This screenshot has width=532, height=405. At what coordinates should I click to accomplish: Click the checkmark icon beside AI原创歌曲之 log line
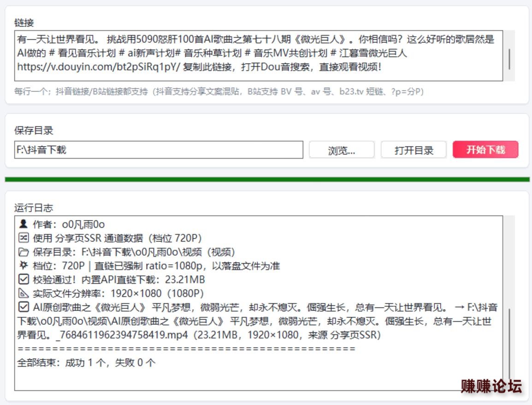click(24, 307)
